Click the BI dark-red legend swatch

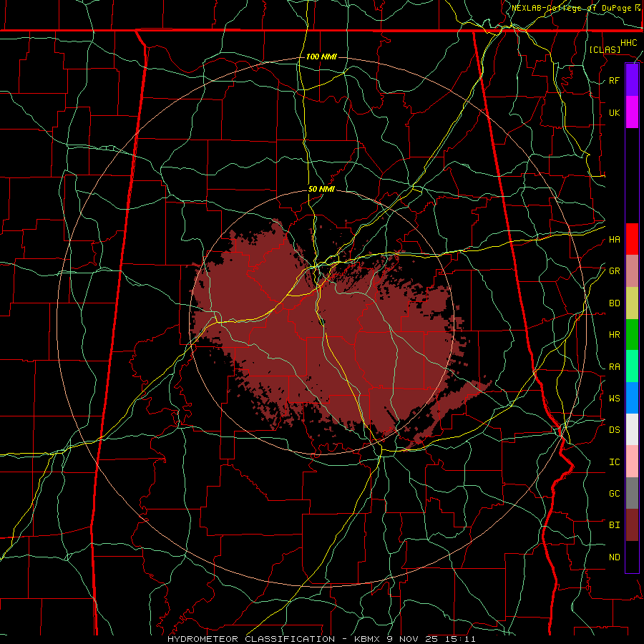[632, 525]
